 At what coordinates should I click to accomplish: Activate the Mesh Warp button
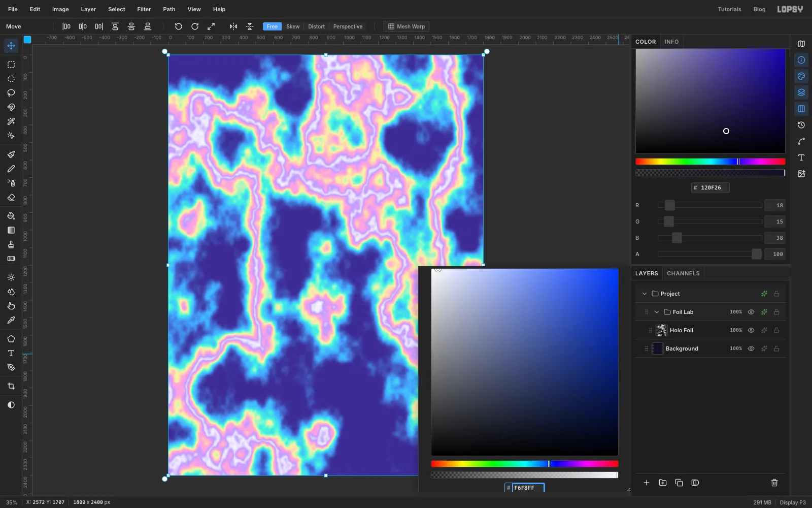[x=407, y=26]
